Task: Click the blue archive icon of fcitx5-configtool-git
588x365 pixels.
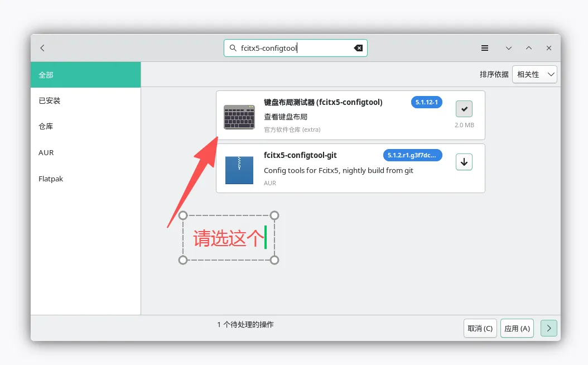Action: (239, 170)
